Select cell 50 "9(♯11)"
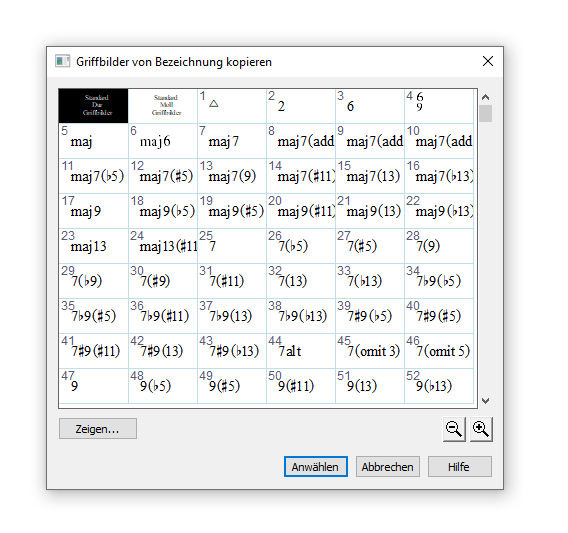568x533 pixels. (301, 386)
